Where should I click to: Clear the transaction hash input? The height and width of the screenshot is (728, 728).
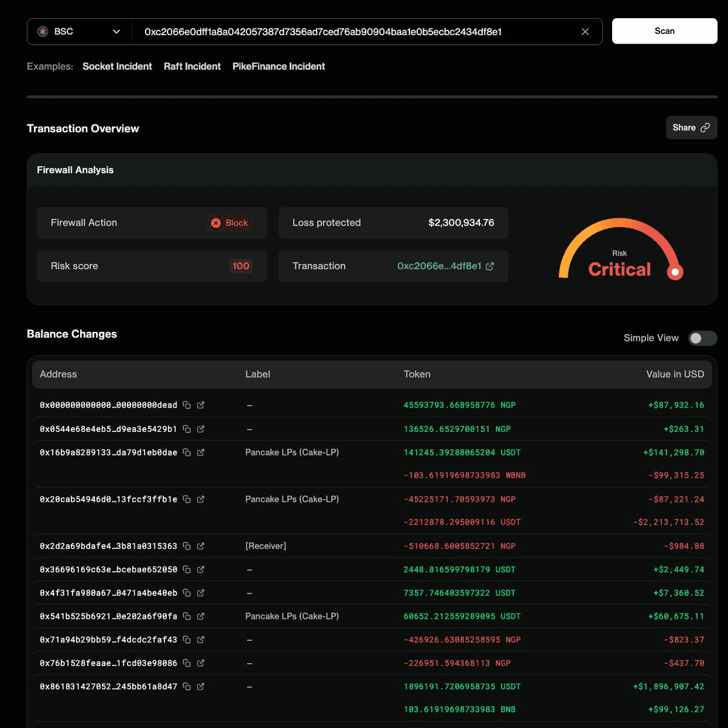[585, 32]
